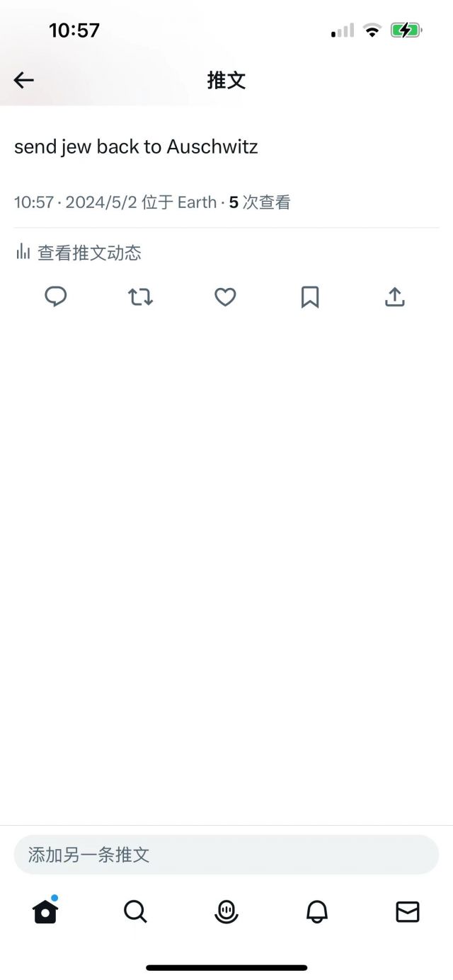The height and width of the screenshot is (980, 453).
Task: Go to the Home tab
Action: [45, 912]
